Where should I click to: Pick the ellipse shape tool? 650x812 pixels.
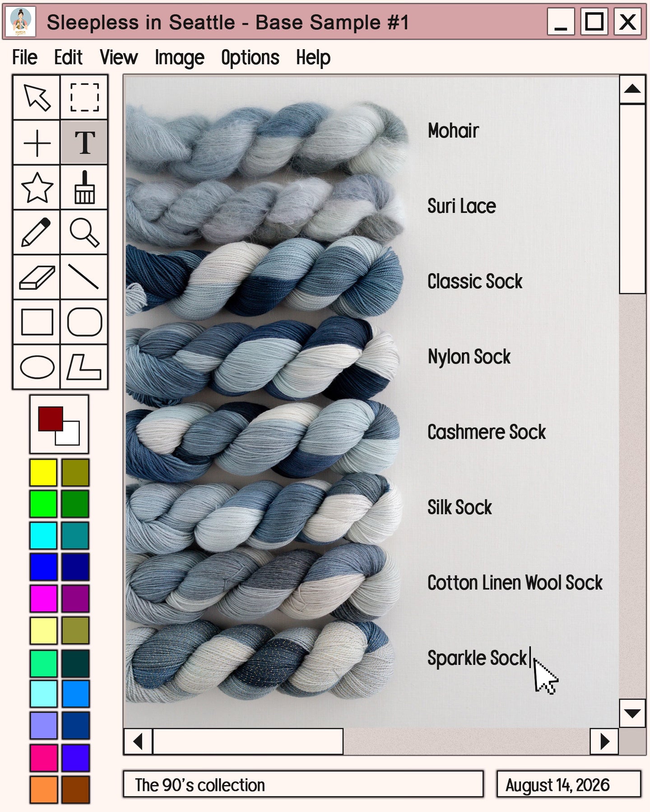(x=37, y=367)
